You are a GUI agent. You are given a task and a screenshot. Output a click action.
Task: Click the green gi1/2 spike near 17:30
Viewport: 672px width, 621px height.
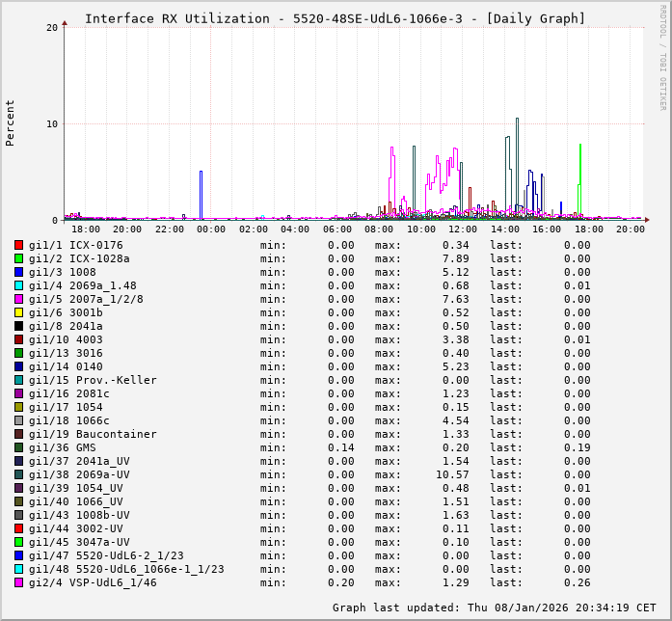pyautogui.click(x=579, y=180)
